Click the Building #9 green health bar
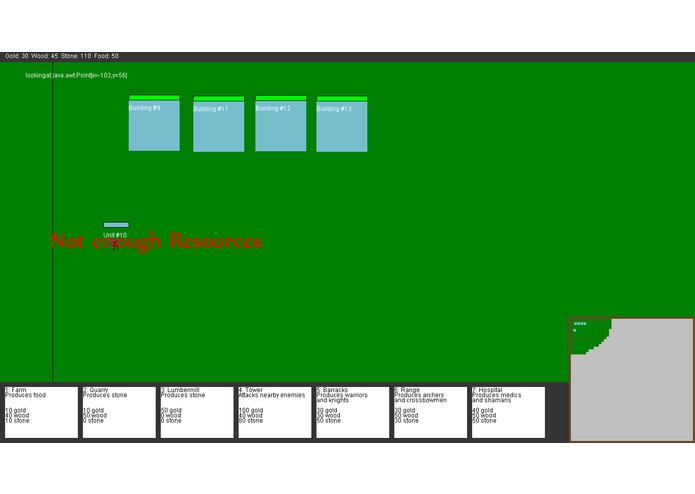The image size is (695, 494). [154, 97]
